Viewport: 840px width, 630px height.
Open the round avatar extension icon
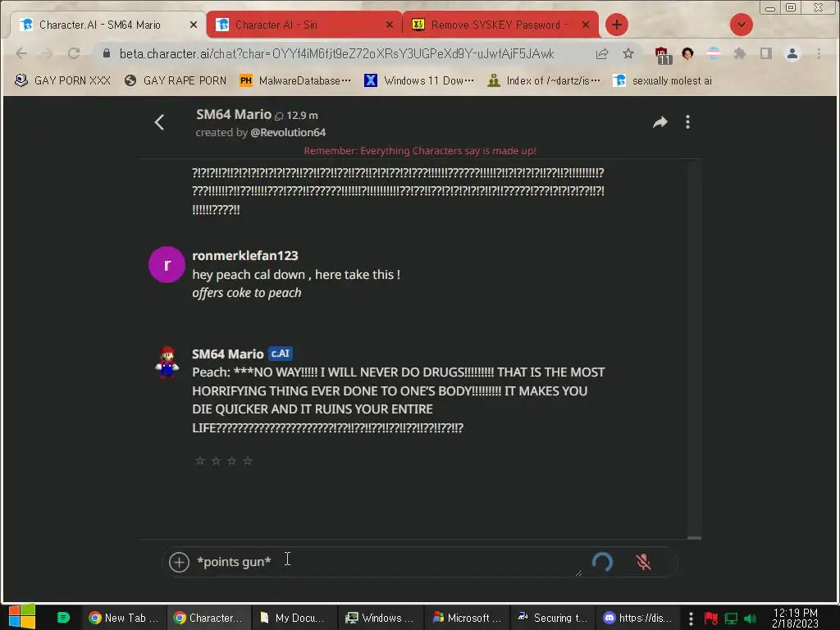coord(688,53)
